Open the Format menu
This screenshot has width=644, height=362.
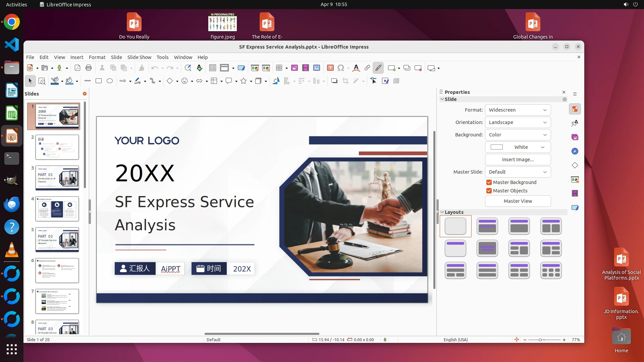pyautogui.click(x=97, y=57)
